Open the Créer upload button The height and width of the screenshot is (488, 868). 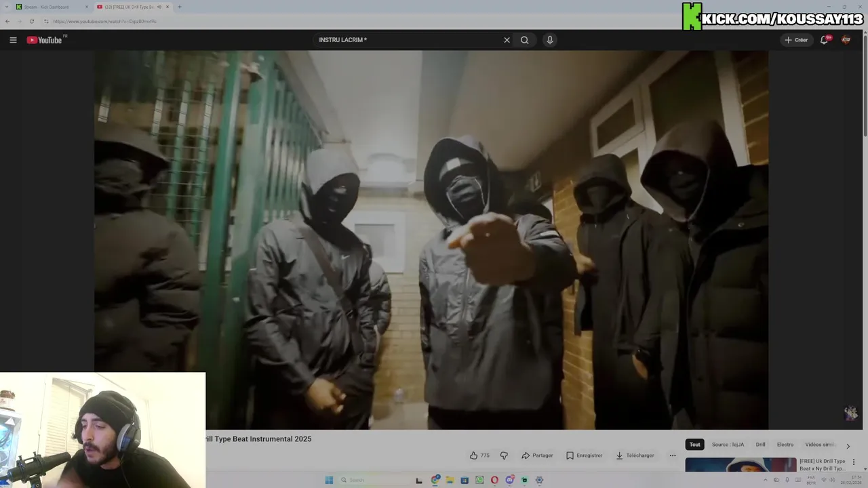(796, 40)
